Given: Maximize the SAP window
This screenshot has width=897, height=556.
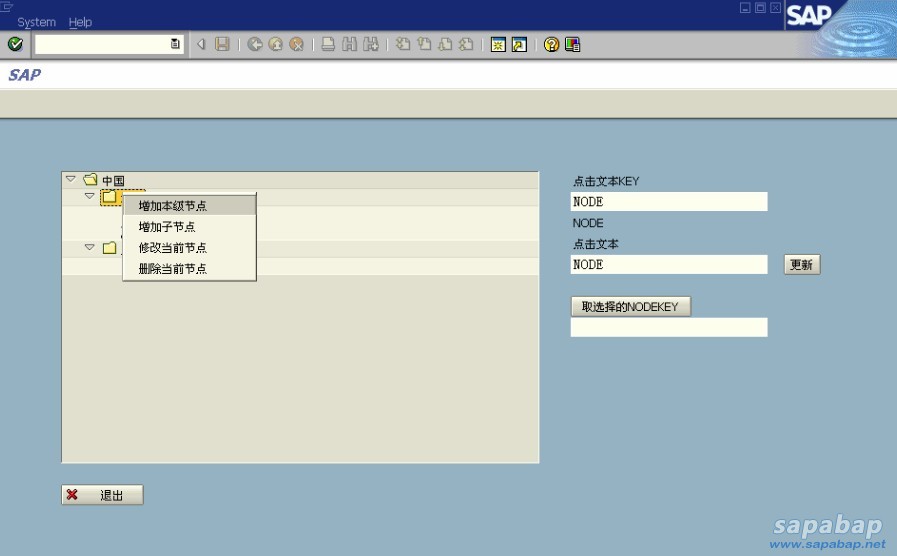Looking at the screenshot, I should point(760,7).
